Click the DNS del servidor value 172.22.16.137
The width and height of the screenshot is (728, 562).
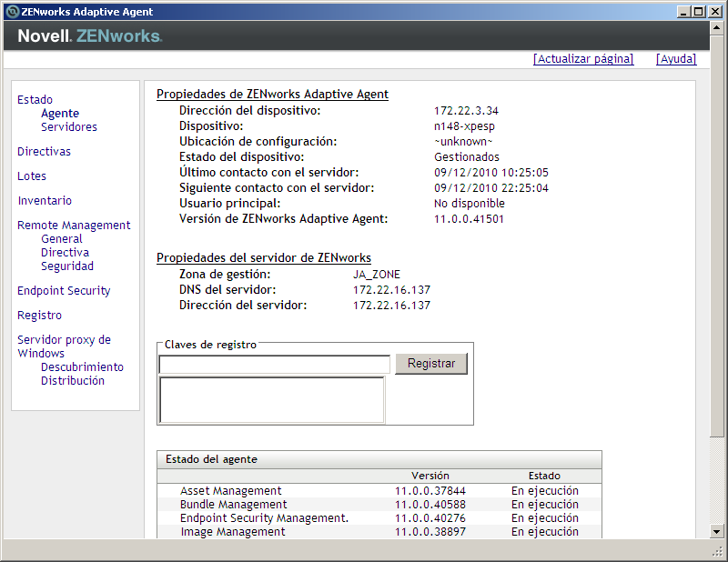coord(391,290)
